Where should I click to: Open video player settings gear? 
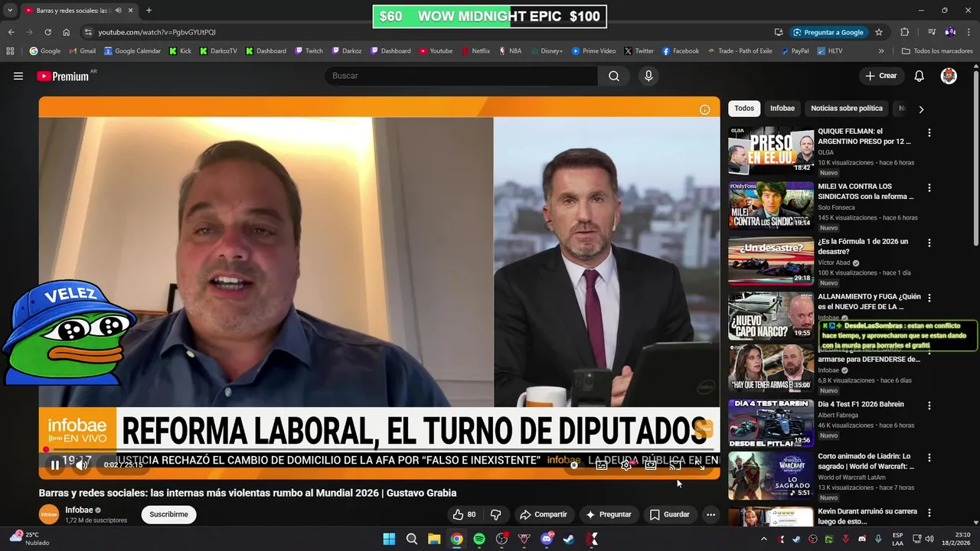[x=626, y=465]
